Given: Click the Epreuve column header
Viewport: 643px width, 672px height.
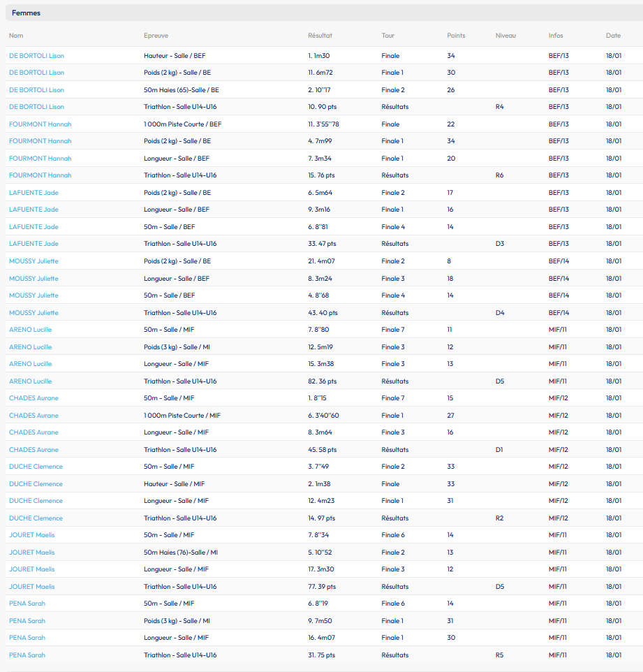Looking at the screenshot, I should 156,36.
